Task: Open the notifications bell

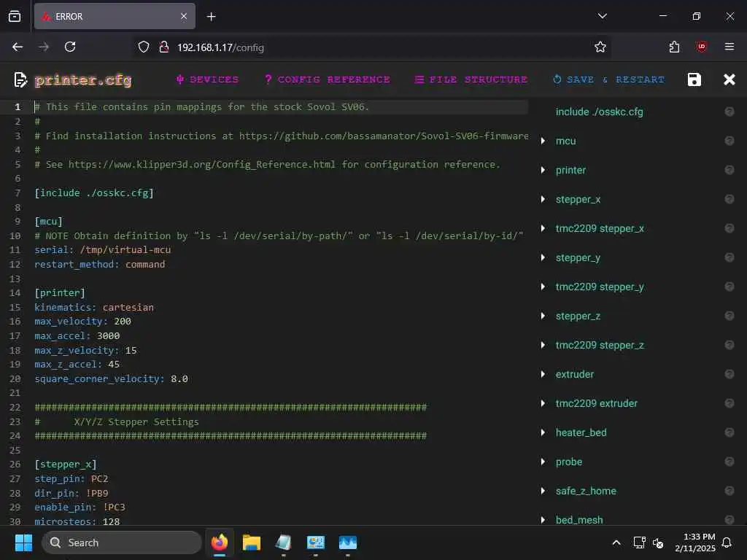Action: click(727, 542)
